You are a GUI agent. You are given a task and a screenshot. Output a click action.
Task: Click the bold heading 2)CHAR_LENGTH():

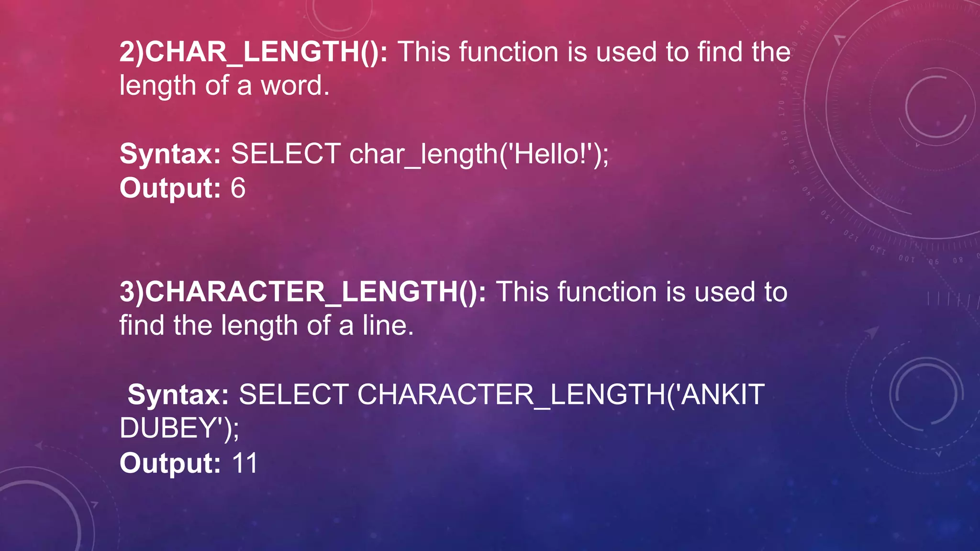point(254,52)
